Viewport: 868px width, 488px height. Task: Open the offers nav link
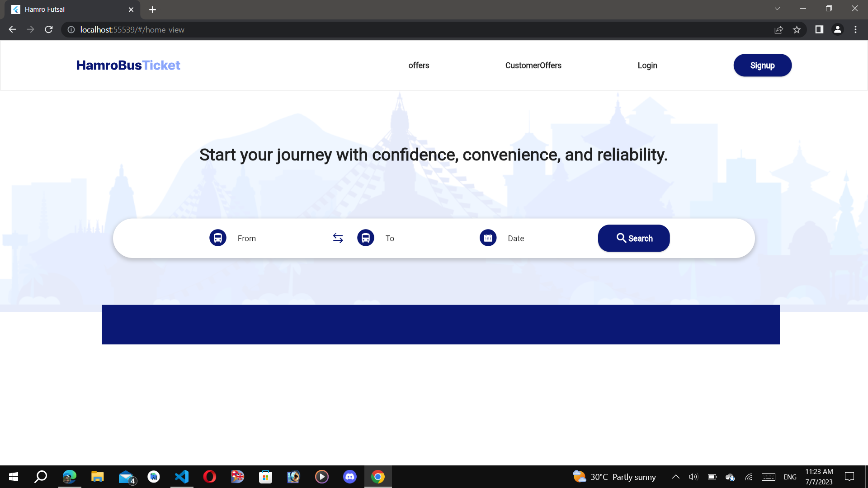[x=419, y=66]
